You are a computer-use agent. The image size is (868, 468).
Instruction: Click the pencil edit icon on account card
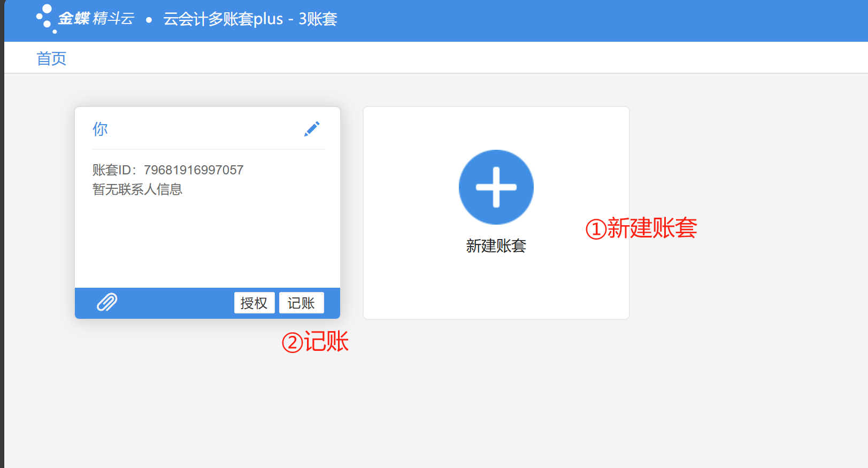312,129
